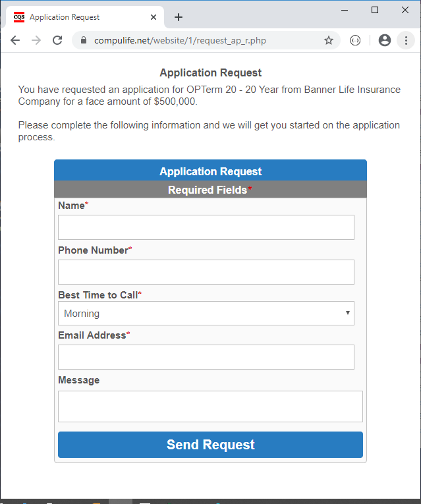Focus the Email Address input field
This screenshot has height=504, width=421.
click(x=206, y=357)
